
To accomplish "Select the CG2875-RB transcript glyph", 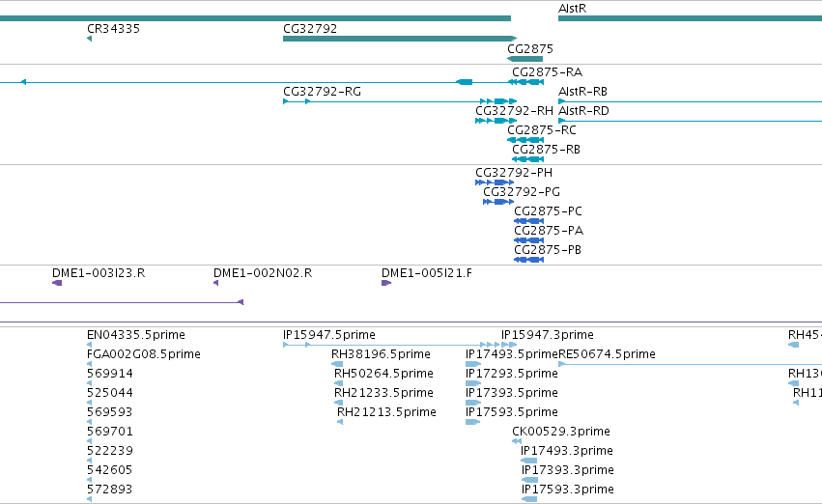I will pyautogui.click(x=528, y=159).
